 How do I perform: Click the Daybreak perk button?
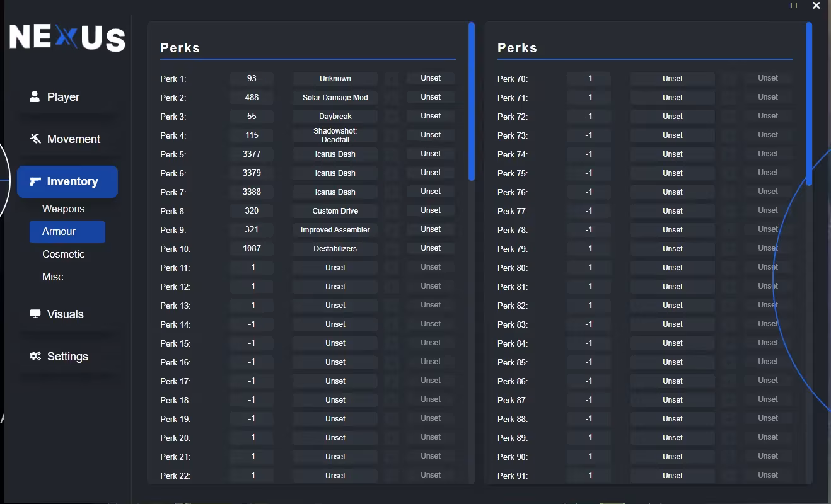pos(335,116)
